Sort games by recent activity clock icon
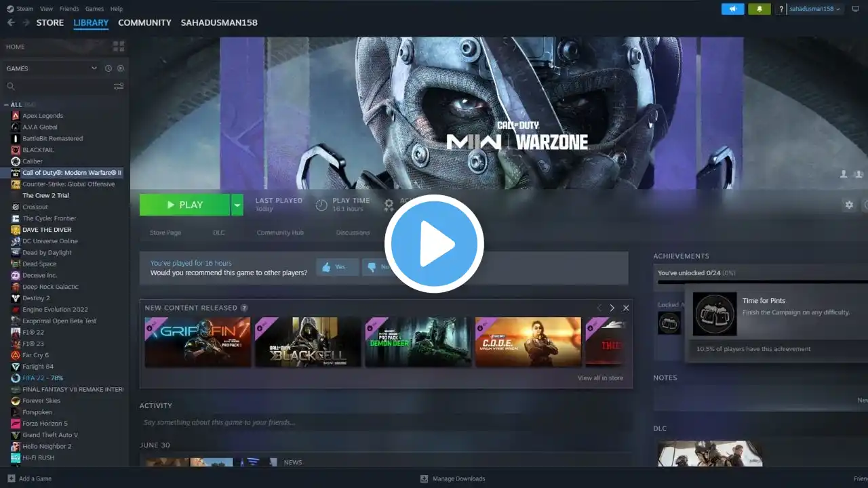Screen dimensions: 868x488 (108, 68)
